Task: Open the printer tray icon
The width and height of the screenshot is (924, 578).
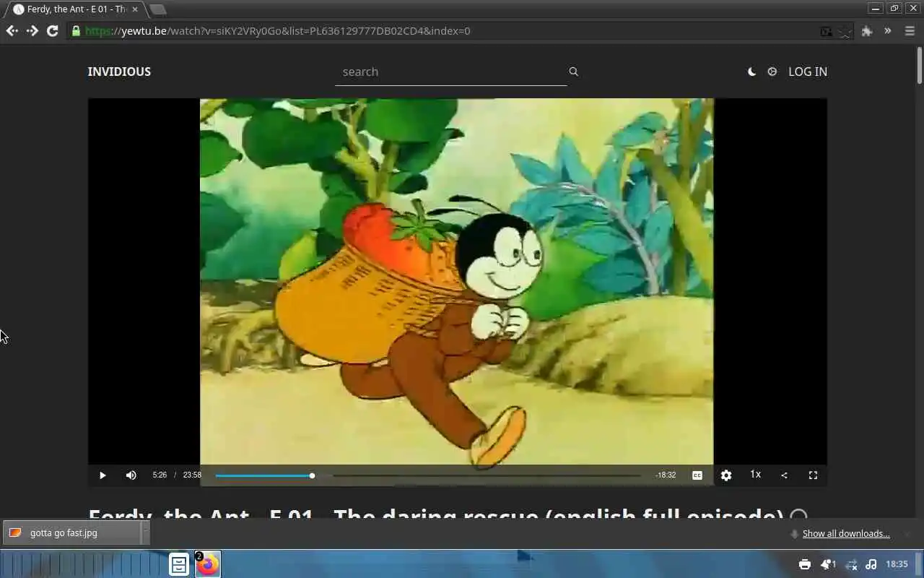Action: (804, 564)
